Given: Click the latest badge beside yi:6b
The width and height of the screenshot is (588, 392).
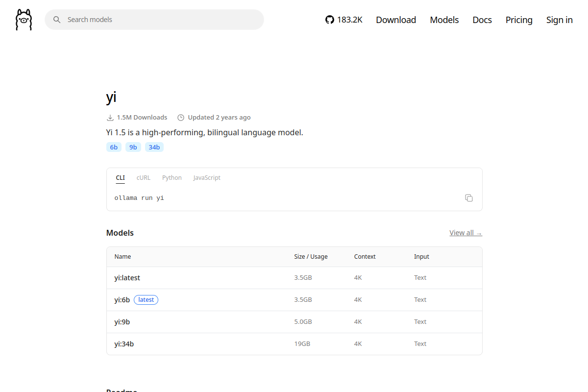Looking at the screenshot, I should tap(146, 300).
